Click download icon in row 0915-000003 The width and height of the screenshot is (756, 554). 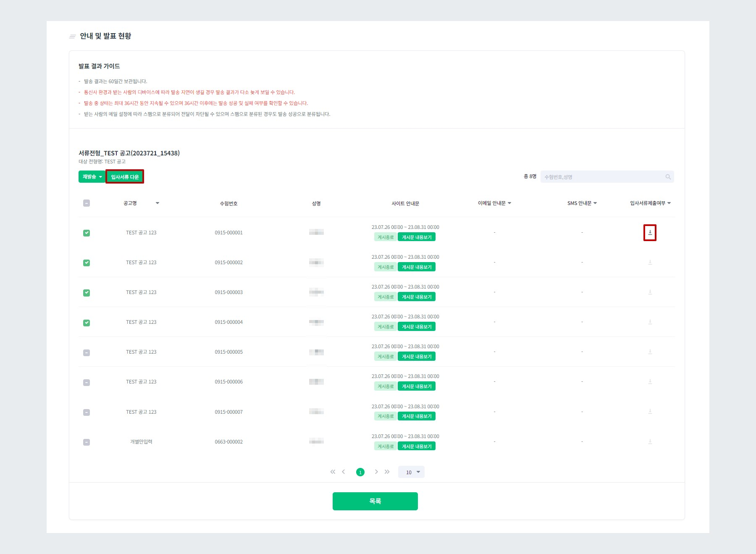pos(650,292)
